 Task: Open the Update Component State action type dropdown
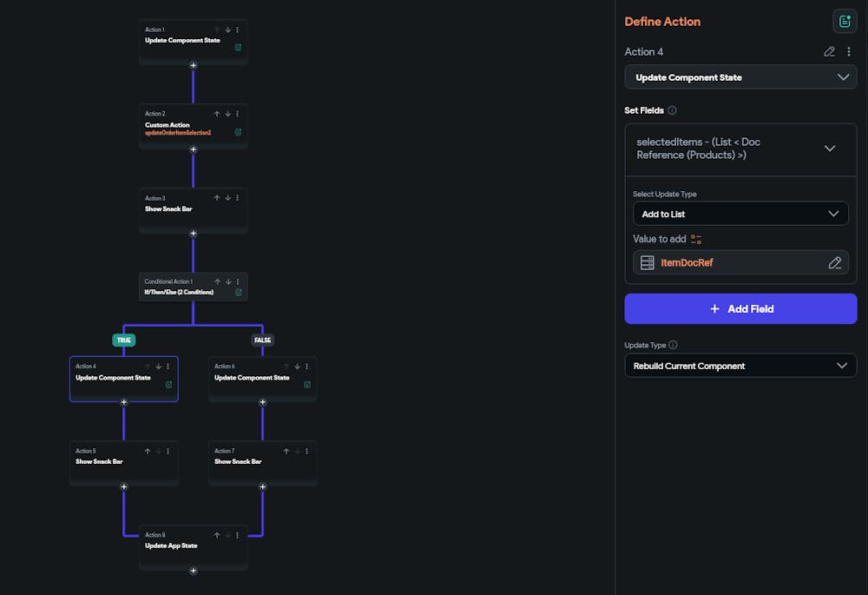coord(740,77)
